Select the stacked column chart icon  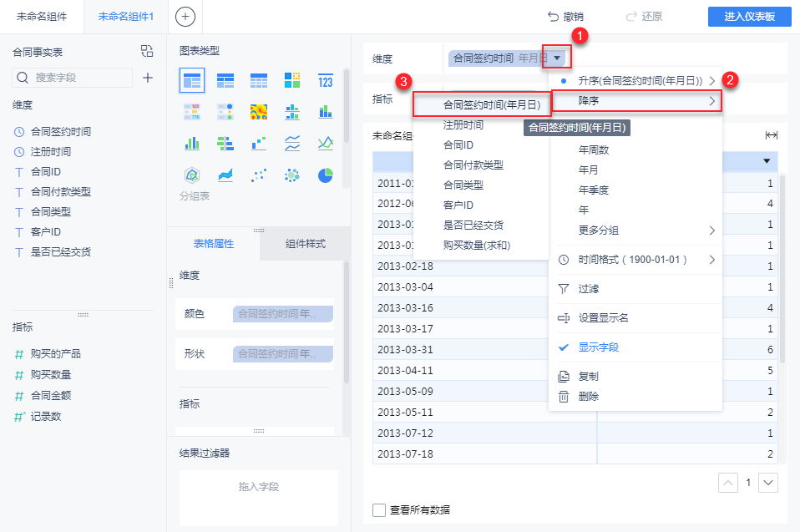pos(326,112)
